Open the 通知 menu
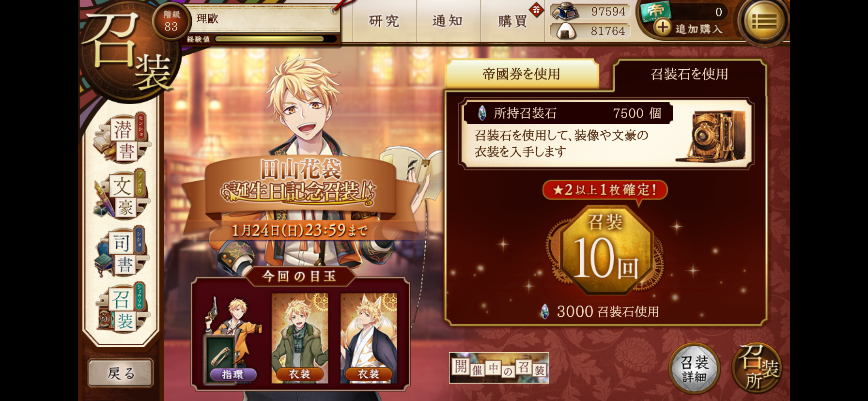 pyautogui.click(x=448, y=21)
